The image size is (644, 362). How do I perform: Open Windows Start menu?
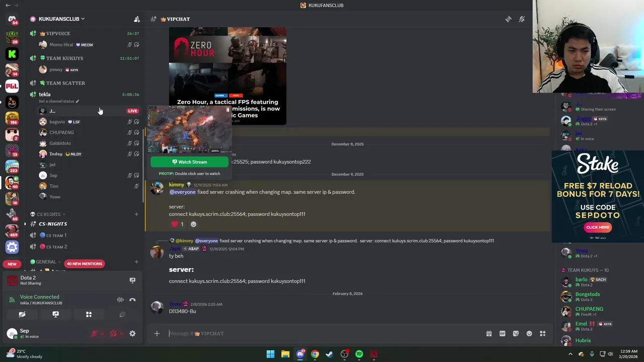[x=270, y=354]
